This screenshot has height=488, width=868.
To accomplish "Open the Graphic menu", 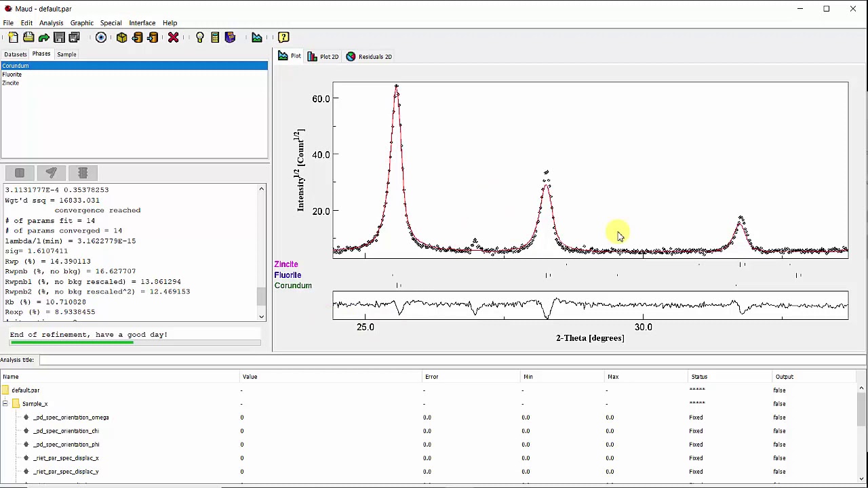I will [x=82, y=23].
